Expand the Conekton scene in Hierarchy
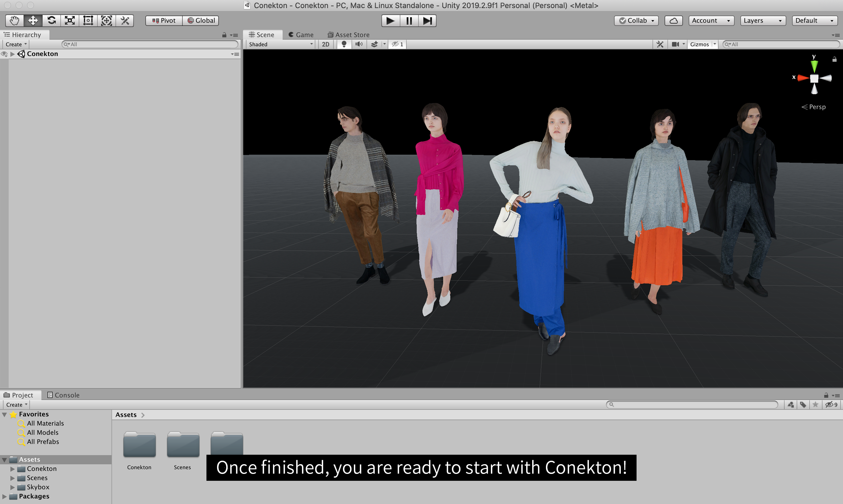 13,54
